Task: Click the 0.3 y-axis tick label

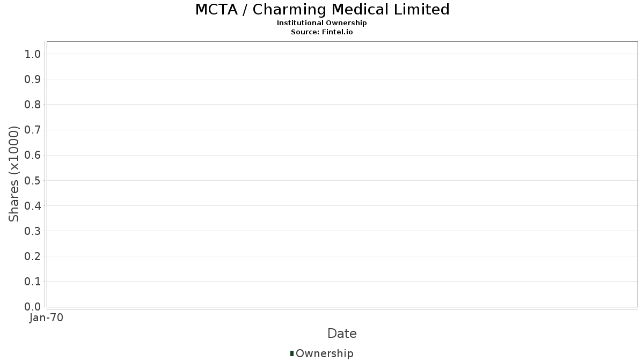Action: coord(33,231)
